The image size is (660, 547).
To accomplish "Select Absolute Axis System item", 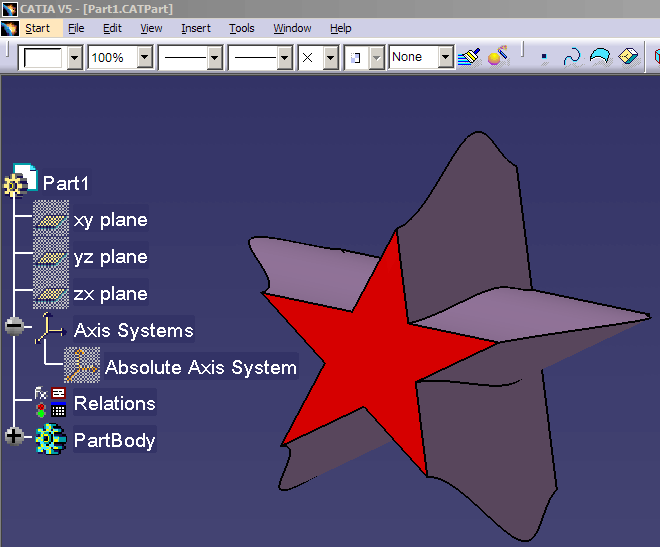I will pos(201,367).
